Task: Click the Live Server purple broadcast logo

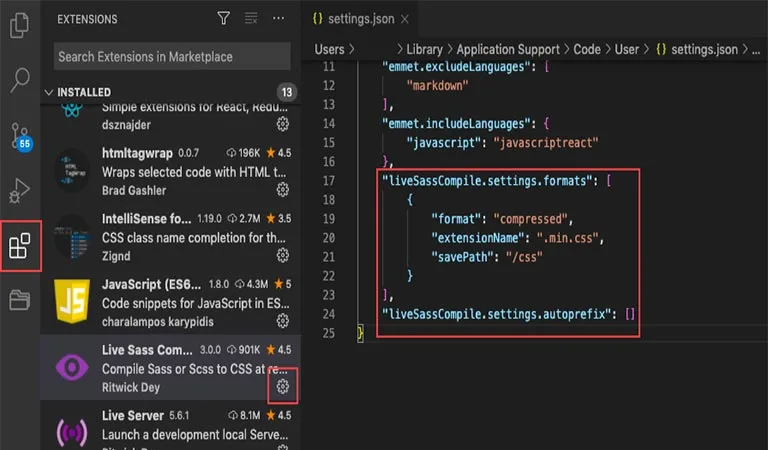Action: 72,433
